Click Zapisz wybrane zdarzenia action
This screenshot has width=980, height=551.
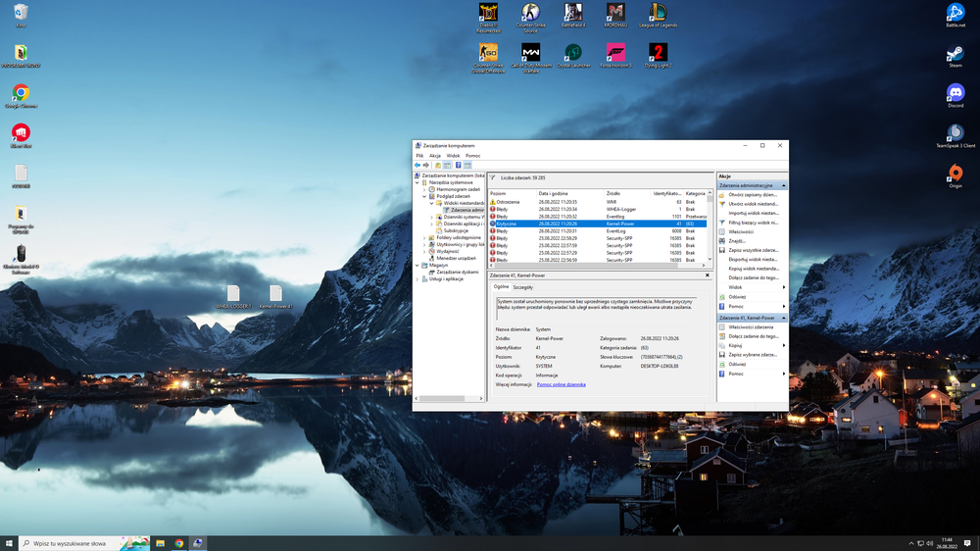coord(753,355)
